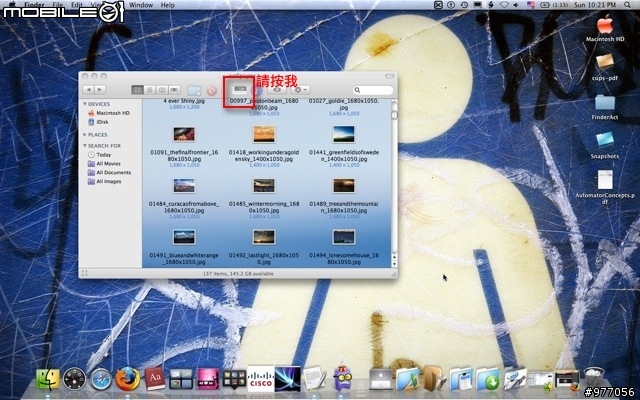Open the All Documents saved search
The image size is (640, 400).
pyautogui.click(x=109, y=173)
